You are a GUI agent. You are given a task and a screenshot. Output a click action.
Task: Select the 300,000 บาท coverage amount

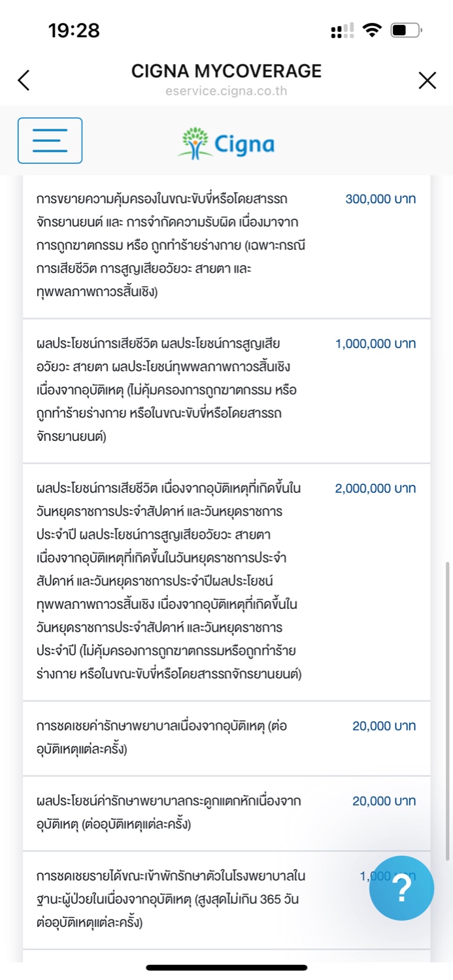coord(380,199)
